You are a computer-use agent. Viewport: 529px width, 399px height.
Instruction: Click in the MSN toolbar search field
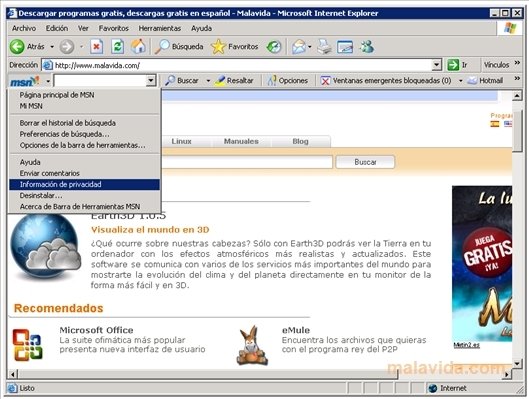[100, 81]
